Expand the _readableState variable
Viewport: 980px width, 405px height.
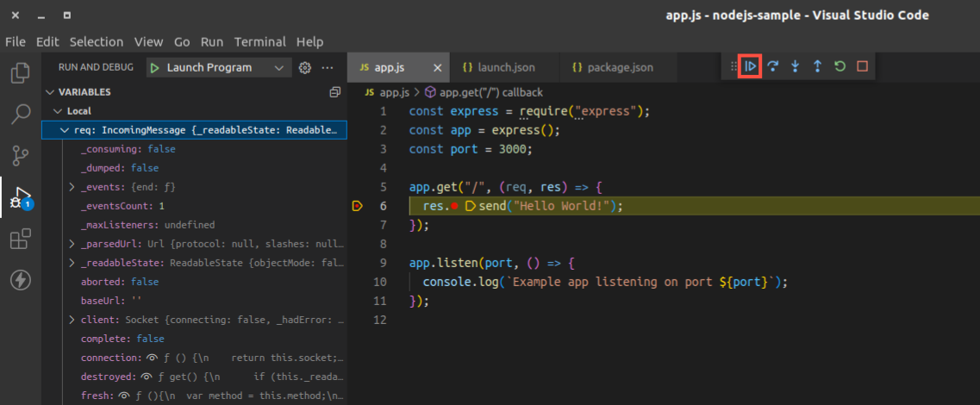[72, 263]
